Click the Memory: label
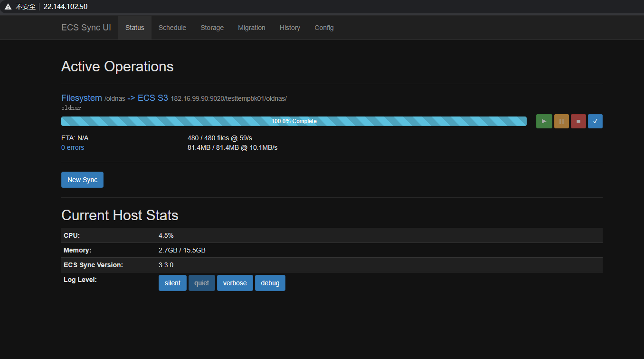Viewport: 644px width, 359px height. pos(77,250)
